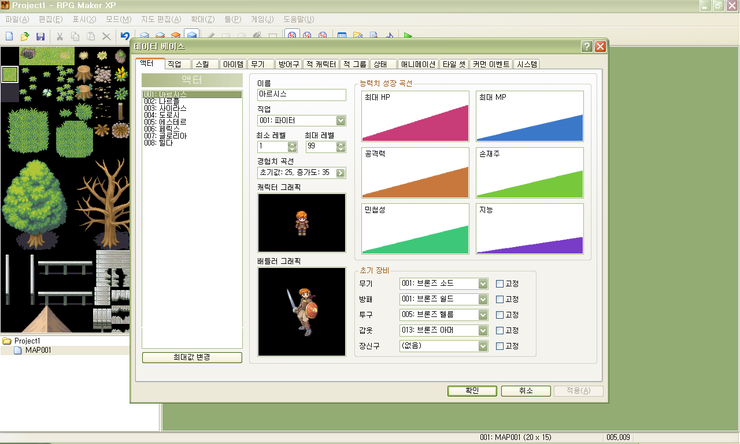740x444 pixels.
Task: Click the 최대값 변경 button
Action: (192, 357)
